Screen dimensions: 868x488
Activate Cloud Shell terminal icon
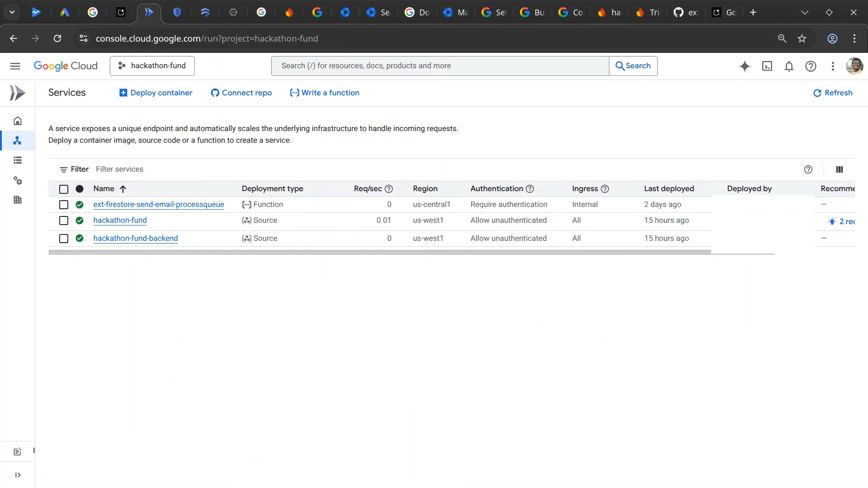point(767,66)
